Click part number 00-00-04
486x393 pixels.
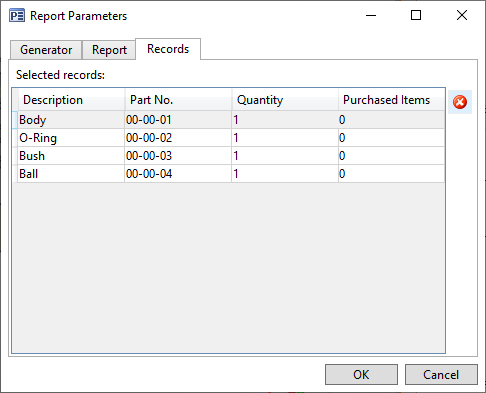[x=178, y=174]
